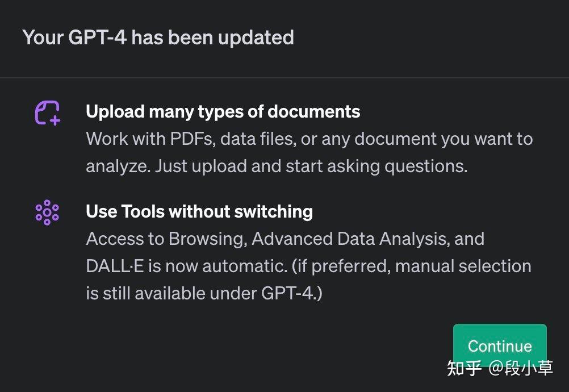Click the purple upload documents icon
This screenshot has width=569, height=392.
(48, 112)
